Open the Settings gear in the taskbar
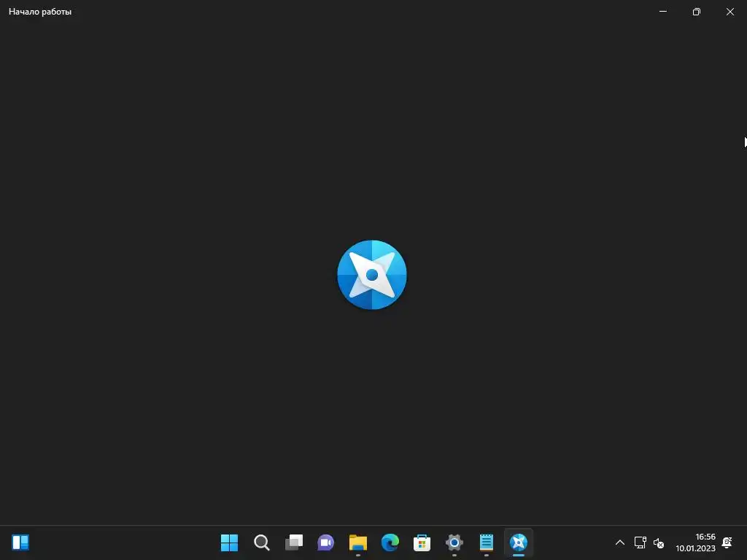 454,542
